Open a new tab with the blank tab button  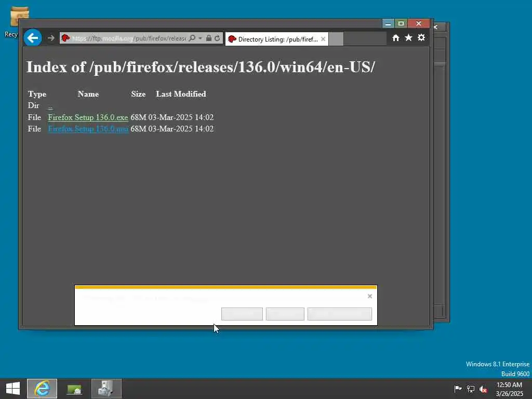tap(336, 39)
